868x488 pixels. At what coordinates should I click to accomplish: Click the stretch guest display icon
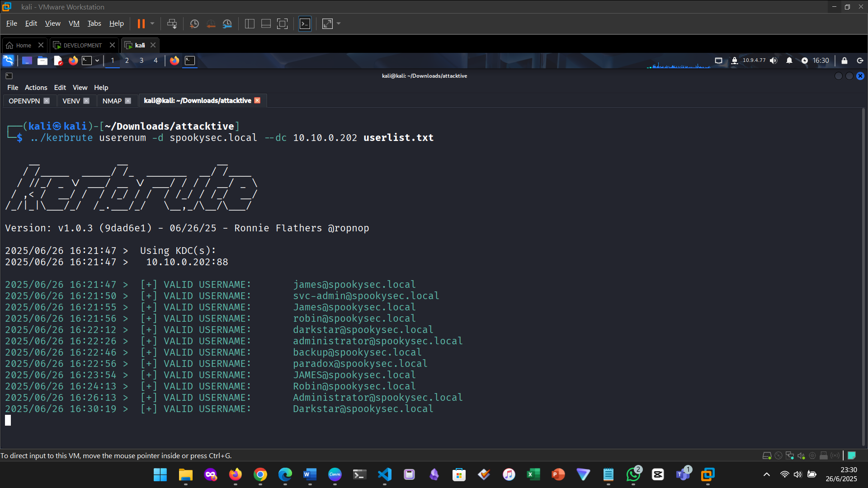click(x=327, y=23)
